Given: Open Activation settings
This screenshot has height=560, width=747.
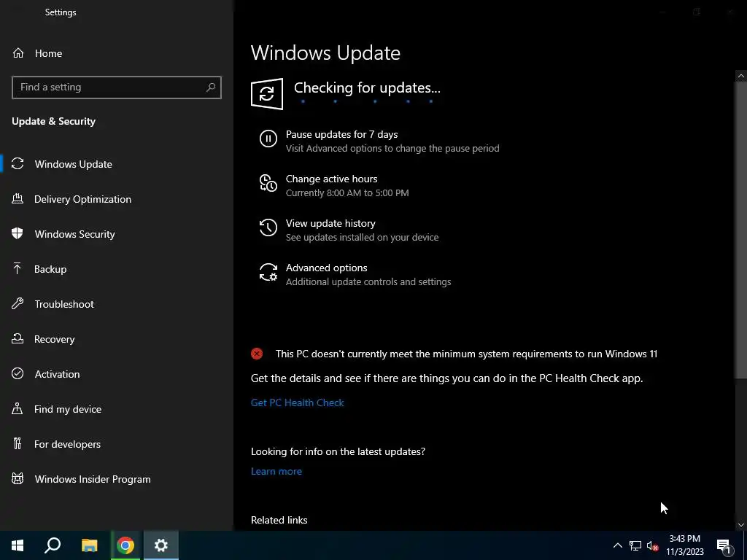Looking at the screenshot, I should pyautogui.click(x=117, y=374).
